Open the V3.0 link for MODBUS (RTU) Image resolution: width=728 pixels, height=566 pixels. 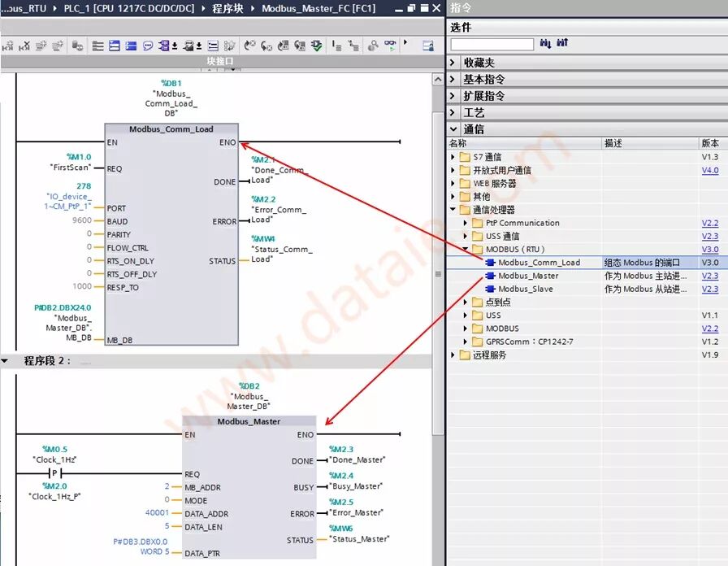[x=708, y=249]
